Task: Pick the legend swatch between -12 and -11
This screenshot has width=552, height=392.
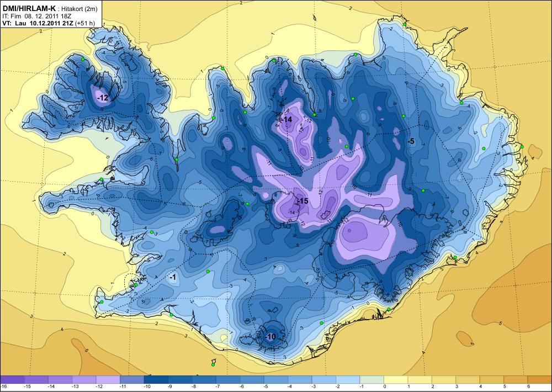Action: [108, 379]
